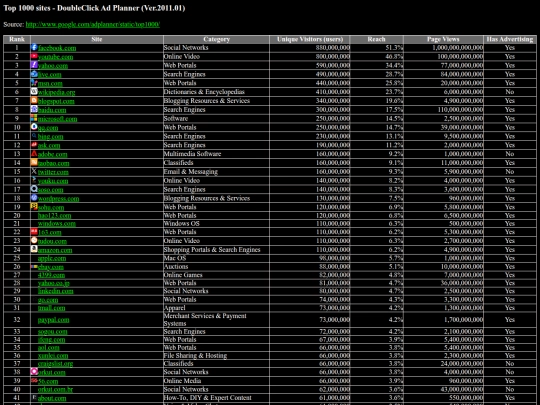This screenshot has height=405, width=540.
Task: Click the Reach column header
Action: pos(376,39)
